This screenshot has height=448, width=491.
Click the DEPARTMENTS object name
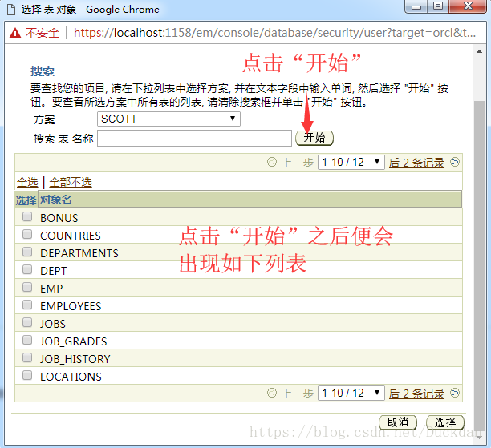[79, 253]
